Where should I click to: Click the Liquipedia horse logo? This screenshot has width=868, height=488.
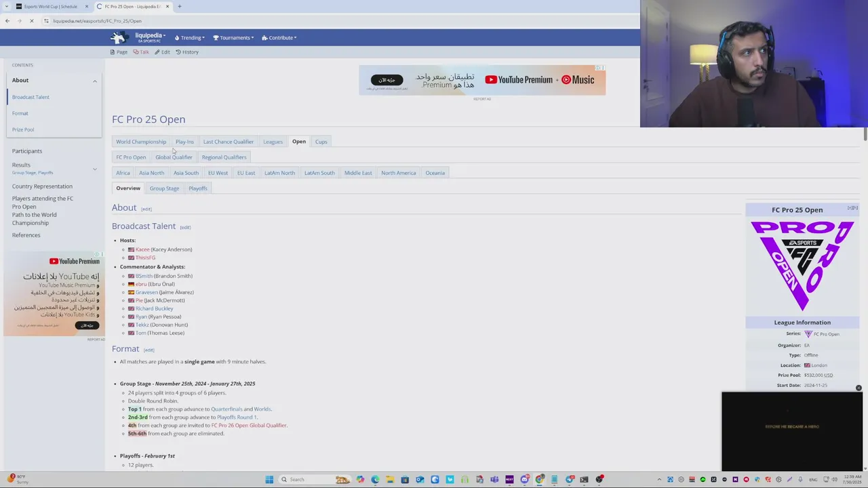click(x=119, y=37)
